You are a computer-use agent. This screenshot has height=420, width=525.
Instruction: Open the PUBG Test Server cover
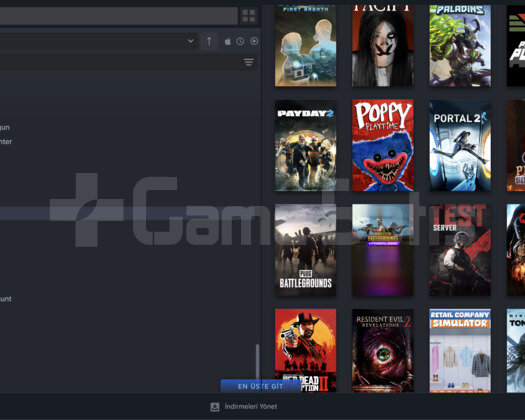pyautogui.click(x=460, y=250)
